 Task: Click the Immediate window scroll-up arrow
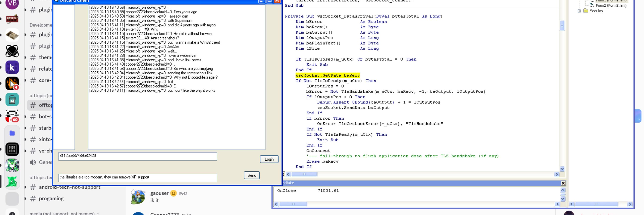point(563,190)
